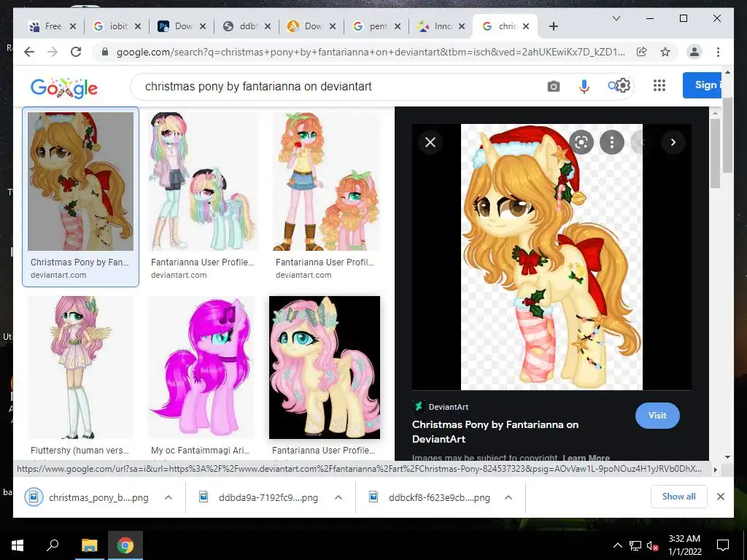Open the orange curly-haired pony thumbnail
The image size is (747, 560).
click(x=326, y=182)
